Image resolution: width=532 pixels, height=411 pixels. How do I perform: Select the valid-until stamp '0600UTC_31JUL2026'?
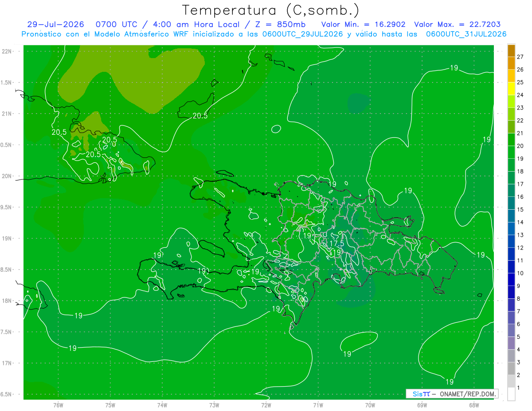pyautogui.click(x=466, y=34)
